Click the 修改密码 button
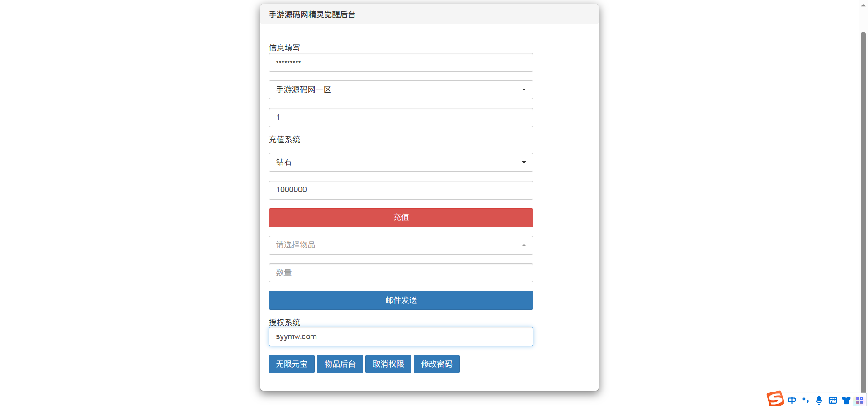 437,364
